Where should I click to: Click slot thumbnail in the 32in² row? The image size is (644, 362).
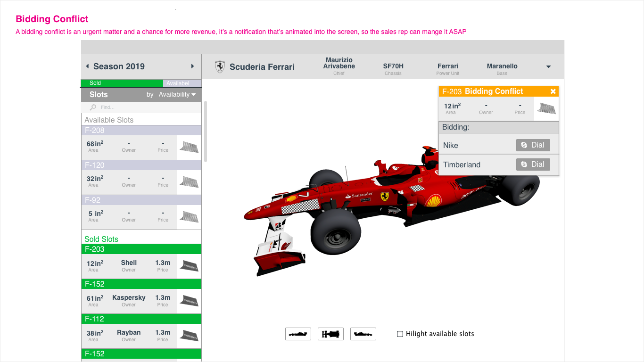click(189, 182)
